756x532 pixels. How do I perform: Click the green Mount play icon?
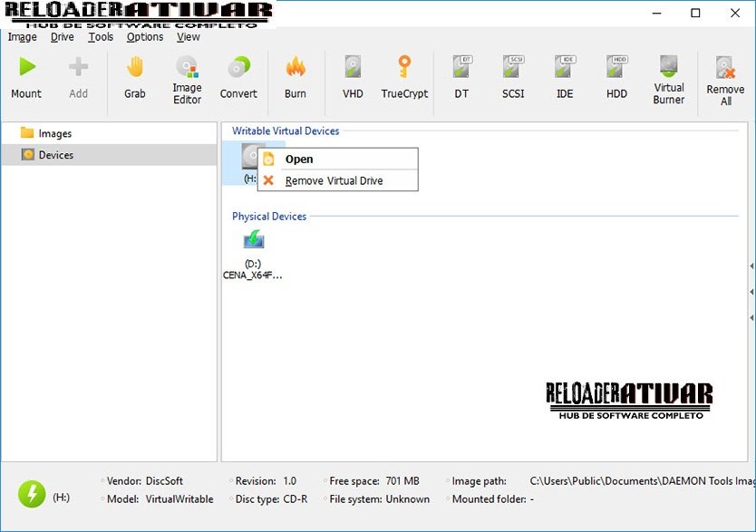[x=27, y=66]
